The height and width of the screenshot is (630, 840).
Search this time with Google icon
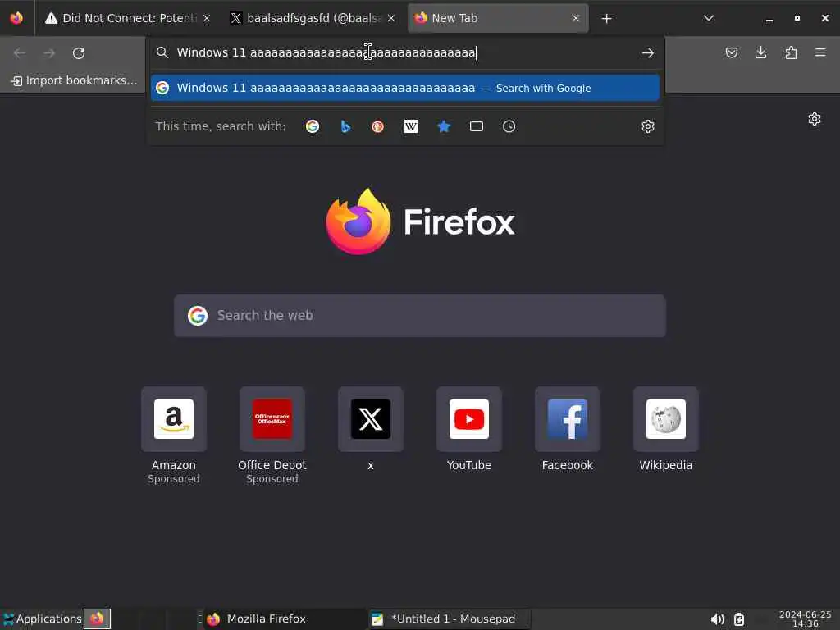tap(313, 126)
